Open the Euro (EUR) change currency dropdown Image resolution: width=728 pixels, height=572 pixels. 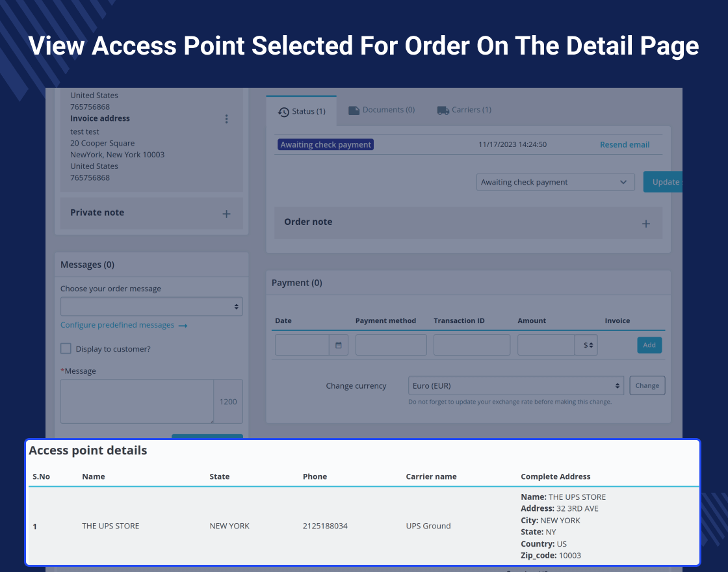[x=516, y=386]
